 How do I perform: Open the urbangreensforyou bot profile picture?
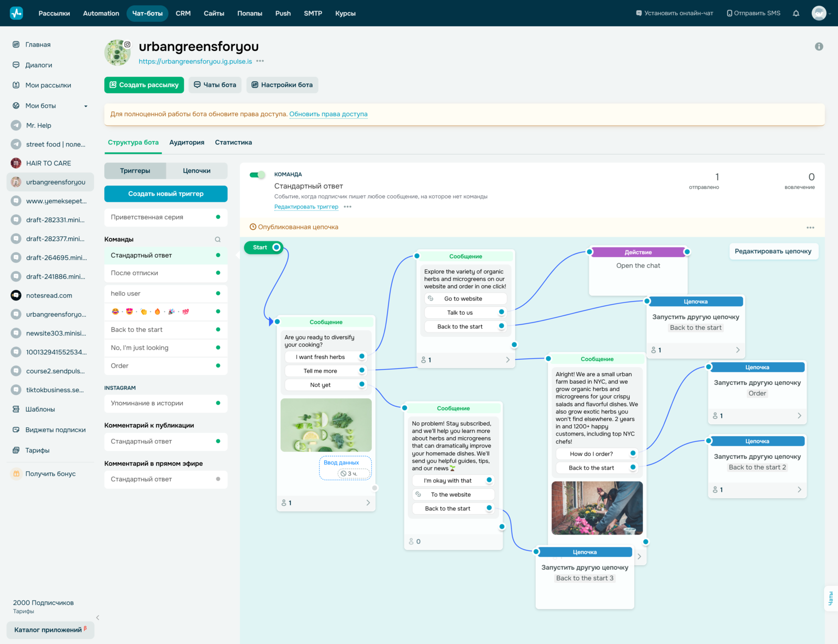[x=118, y=52]
